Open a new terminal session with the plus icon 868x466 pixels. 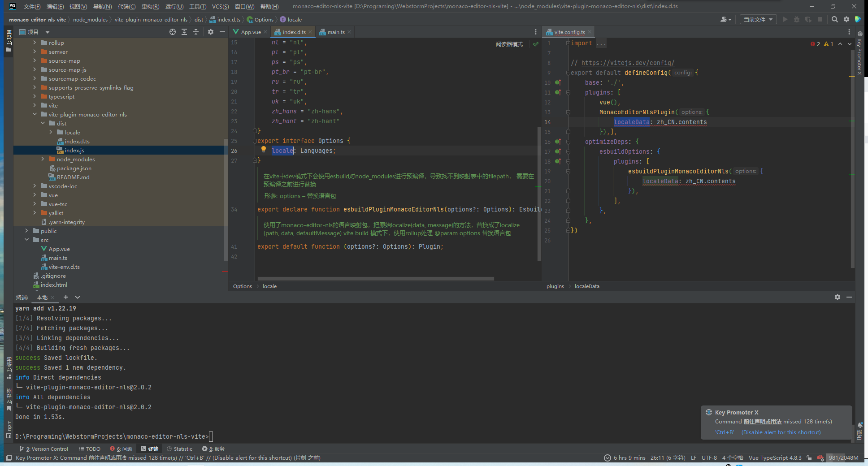point(65,297)
